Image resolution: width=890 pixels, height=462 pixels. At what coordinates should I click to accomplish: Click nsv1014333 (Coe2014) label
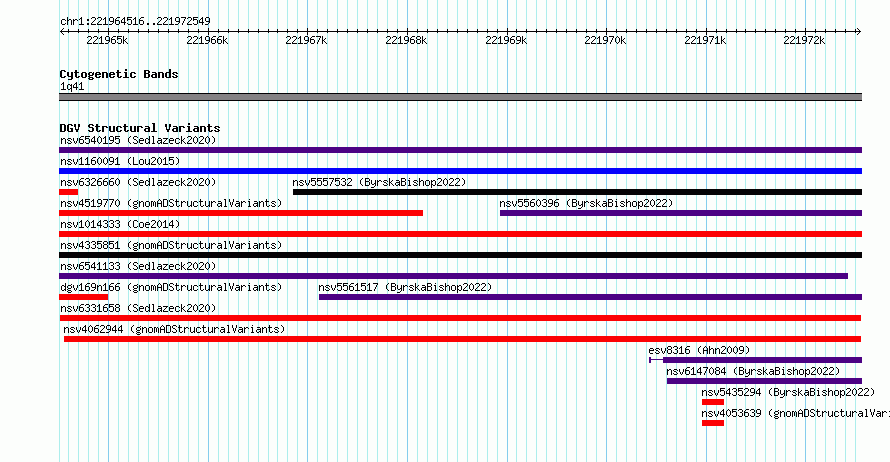120,224
